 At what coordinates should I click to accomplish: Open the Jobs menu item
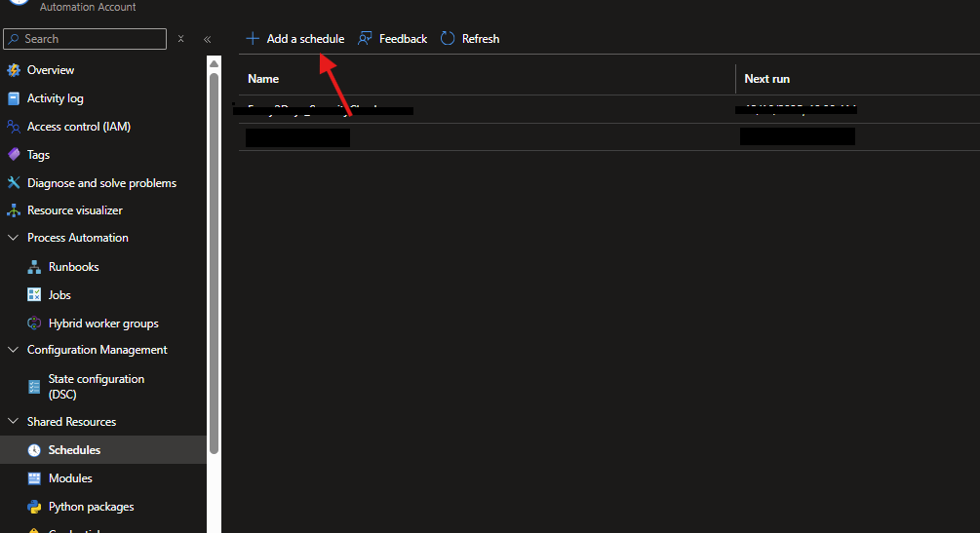point(59,295)
